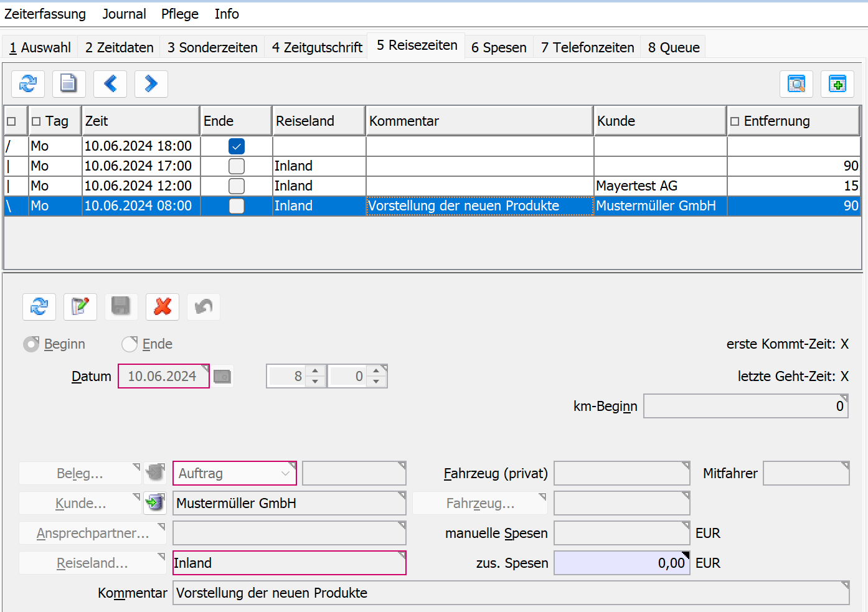Click the add new entry plus icon
Viewport: 868px width, 612px height.
tap(837, 83)
